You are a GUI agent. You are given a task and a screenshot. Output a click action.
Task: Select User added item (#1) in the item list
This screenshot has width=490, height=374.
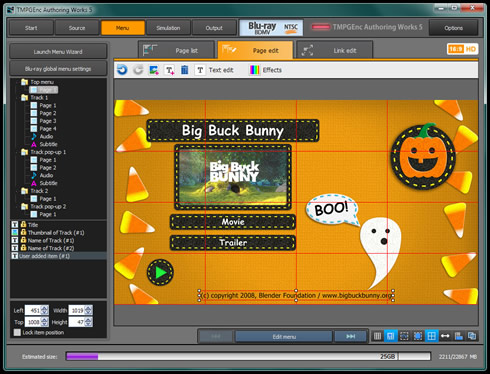pyautogui.click(x=59, y=256)
